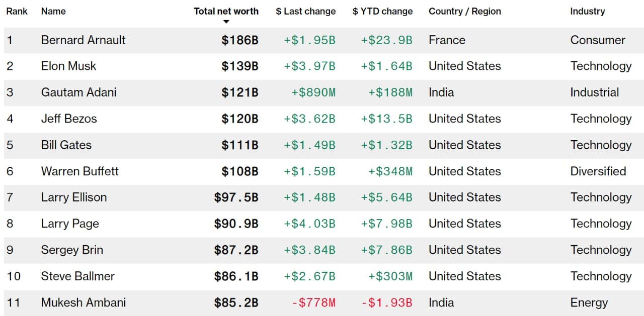
Task: Click the Industry column header
Action: 587,11
